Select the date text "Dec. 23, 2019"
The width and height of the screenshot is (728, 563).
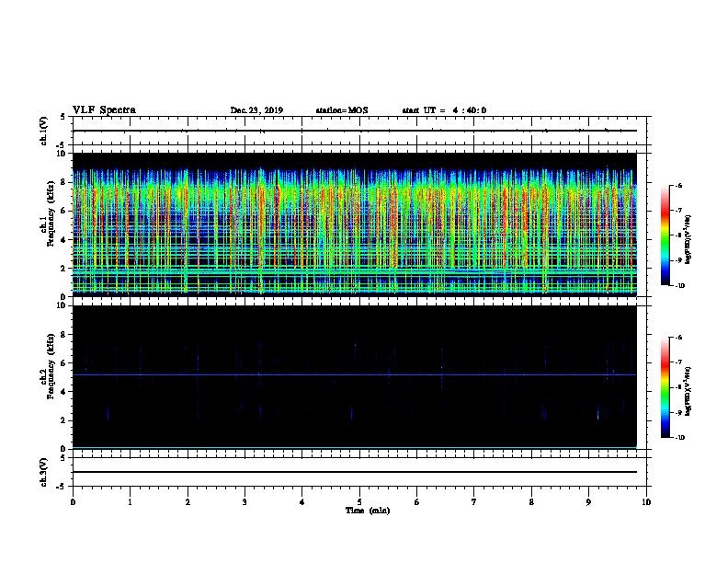point(256,110)
